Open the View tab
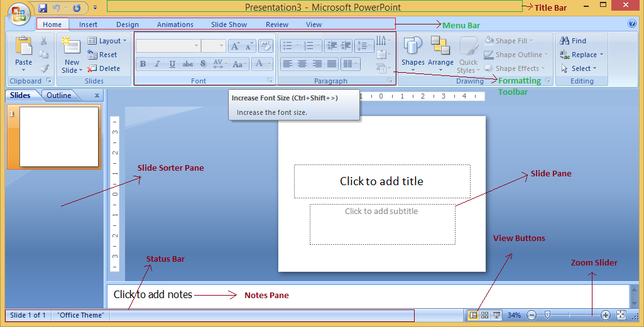644x327 pixels. (x=314, y=24)
